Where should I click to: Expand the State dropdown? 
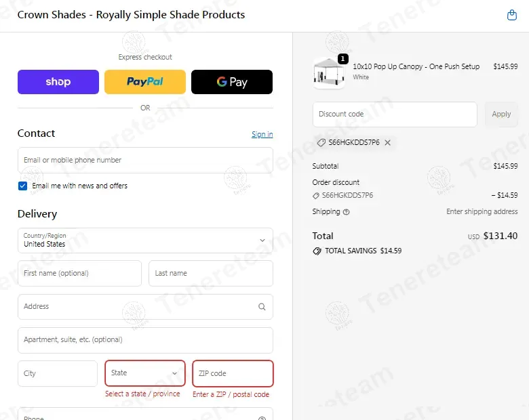point(145,373)
